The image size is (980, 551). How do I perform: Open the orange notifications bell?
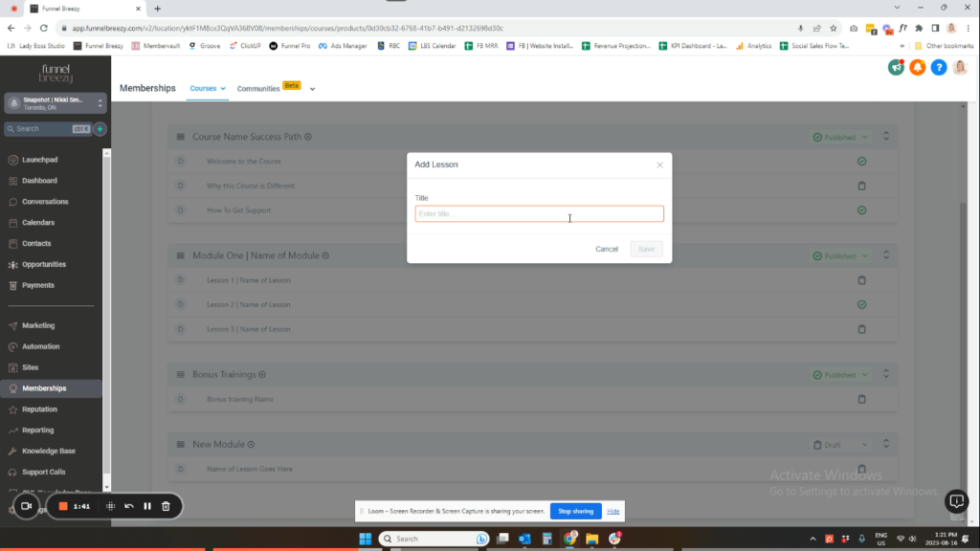click(x=917, y=67)
